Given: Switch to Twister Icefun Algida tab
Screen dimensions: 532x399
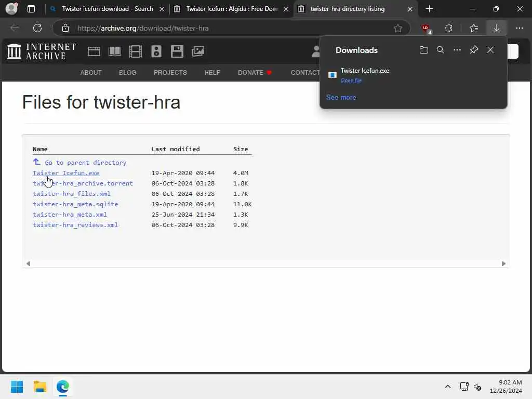Looking at the screenshot, I should click(x=232, y=9).
